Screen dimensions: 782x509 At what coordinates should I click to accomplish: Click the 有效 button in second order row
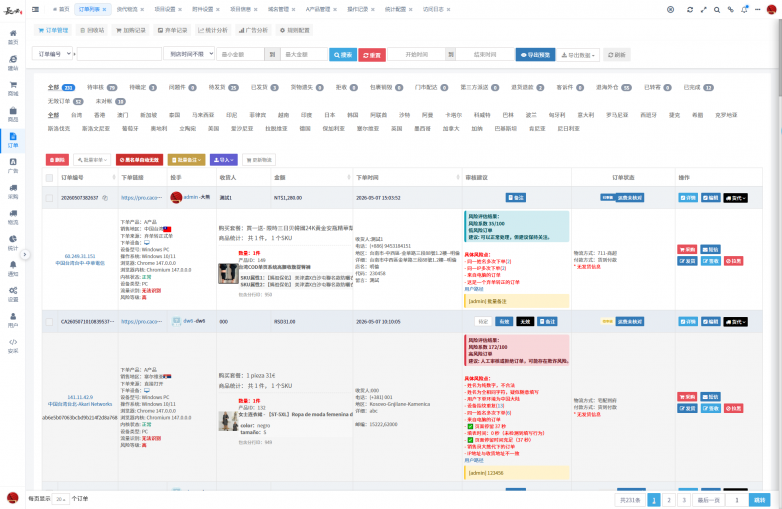point(504,322)
